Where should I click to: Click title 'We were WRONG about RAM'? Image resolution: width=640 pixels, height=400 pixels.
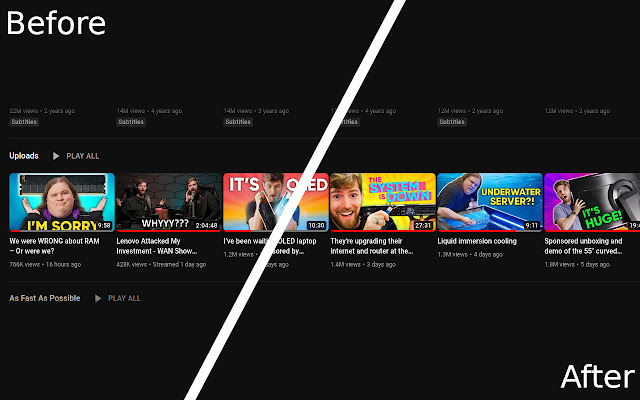(54, 246)
